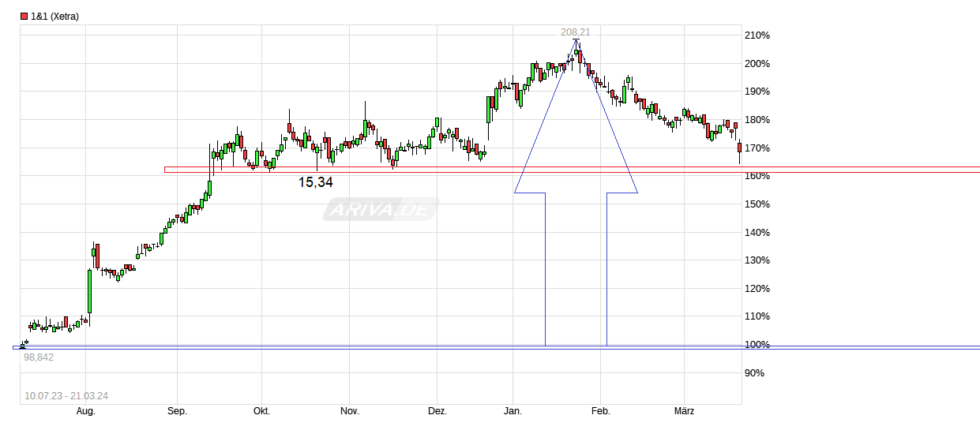Viewport: 980px width, 434px height.
Task: Click the 100% label on the percent axis
Action: coord(757,345)
